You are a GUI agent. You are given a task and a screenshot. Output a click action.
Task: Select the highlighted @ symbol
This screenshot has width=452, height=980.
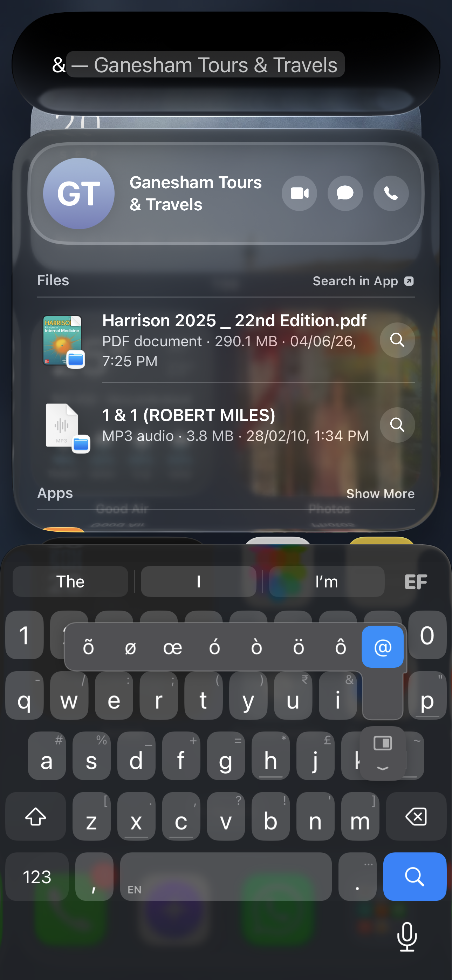pos(382,647)
